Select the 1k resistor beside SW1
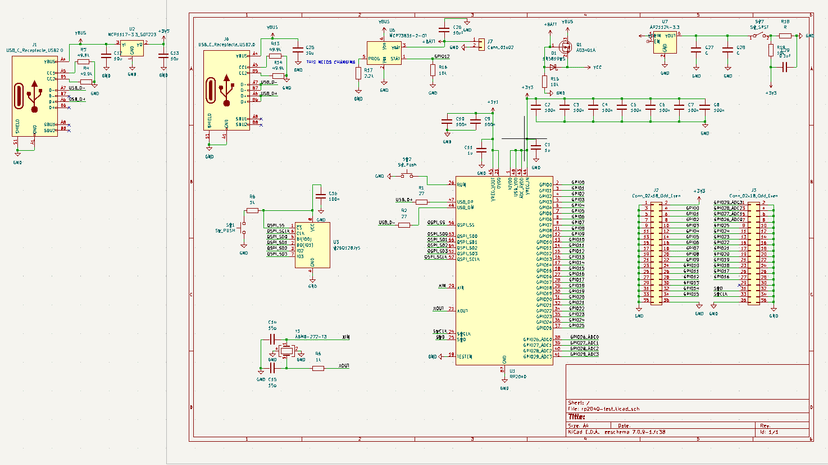 [252, 211]
